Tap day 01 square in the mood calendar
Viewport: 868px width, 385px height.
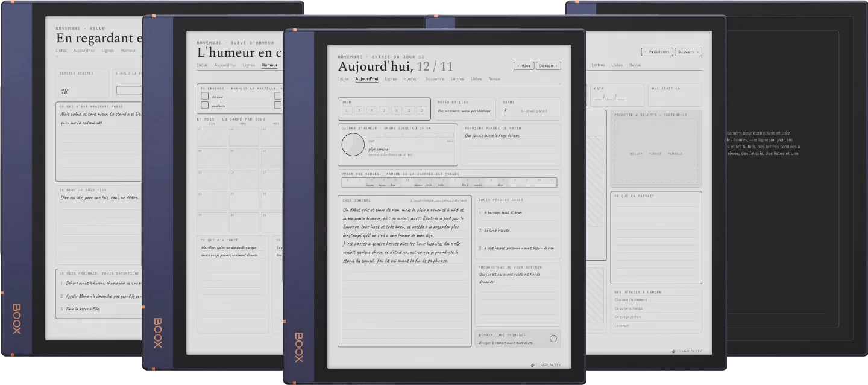click(212, 136)
